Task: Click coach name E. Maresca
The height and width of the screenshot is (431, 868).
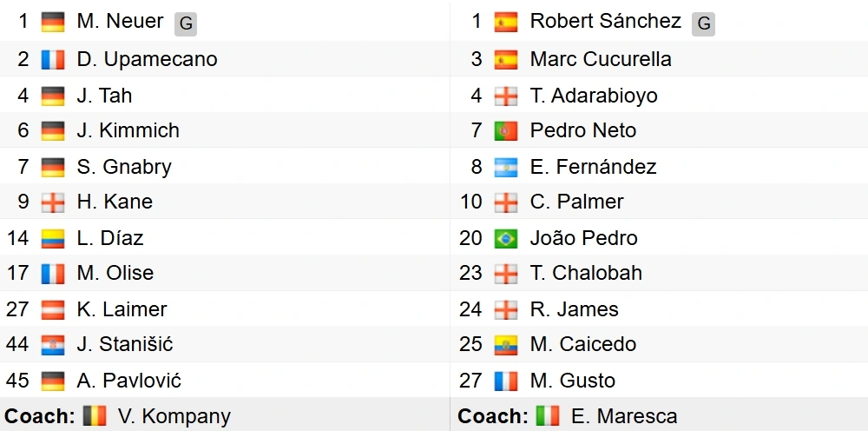Action: coord(624,416)
